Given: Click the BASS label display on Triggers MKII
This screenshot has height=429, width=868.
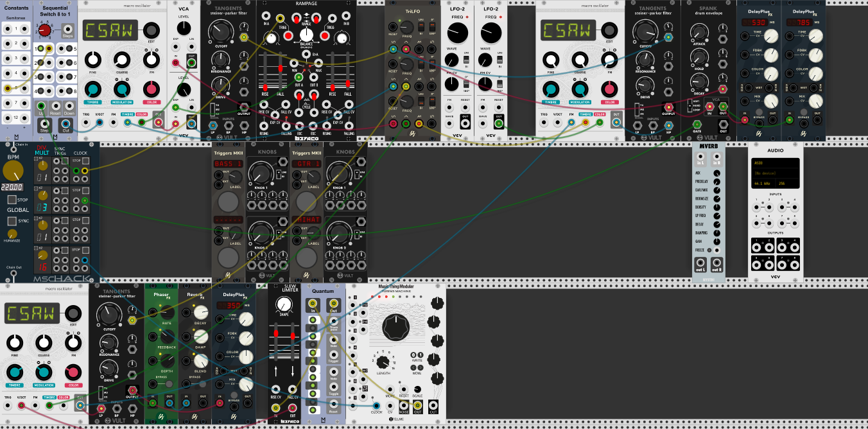Looking at the screenshot, I should (228, 164).
